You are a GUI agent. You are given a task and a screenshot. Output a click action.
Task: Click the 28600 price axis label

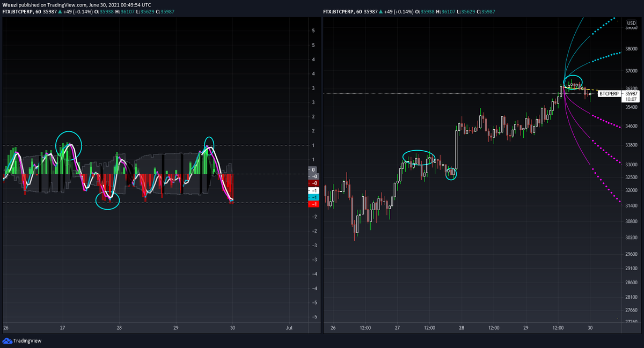tap(631, 283)
